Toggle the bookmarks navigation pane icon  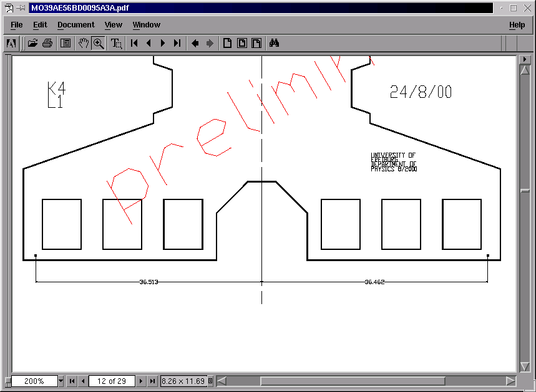(66, 44)
